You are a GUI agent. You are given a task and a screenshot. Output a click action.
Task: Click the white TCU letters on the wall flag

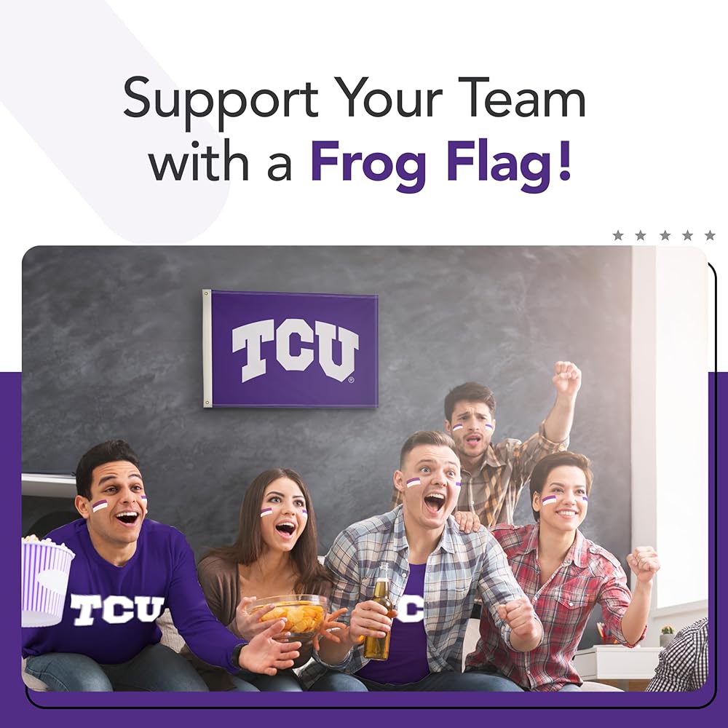coord(296,350)
